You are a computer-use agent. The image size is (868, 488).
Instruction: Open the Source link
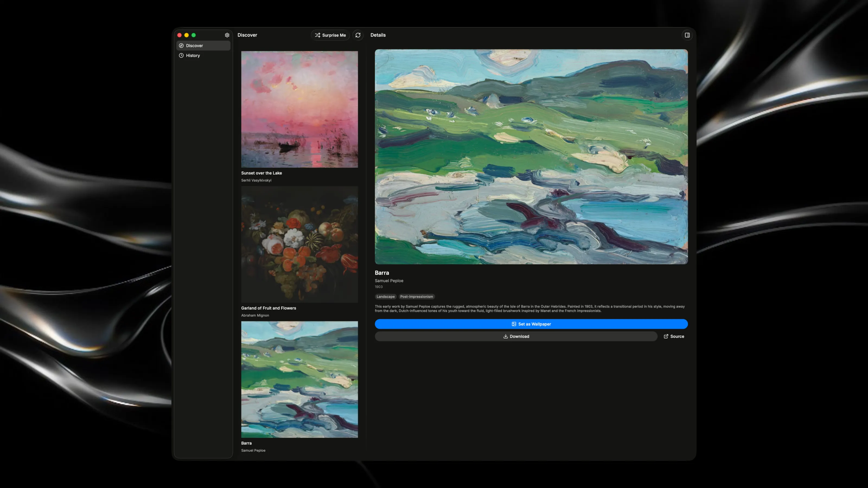(x=674, y=336)
